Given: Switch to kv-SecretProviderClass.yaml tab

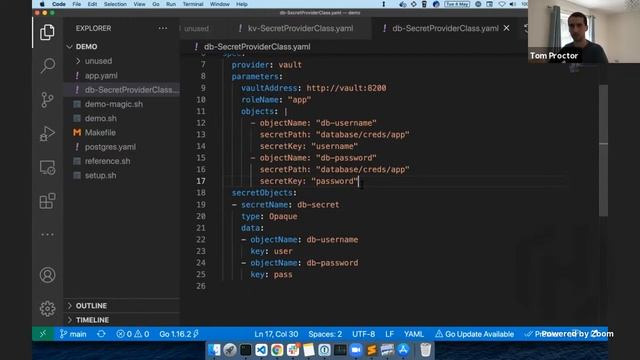Looking at the screenshot, I should pyautogui.click(x=300, y=28).
